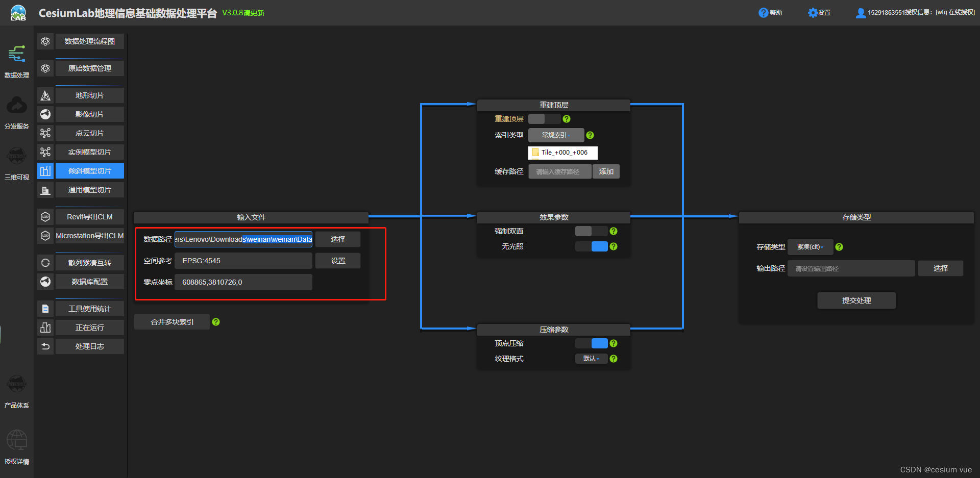Click the 输出路径 input field
The width and height of the screenshot is (980, 478).
click(851, 268)
